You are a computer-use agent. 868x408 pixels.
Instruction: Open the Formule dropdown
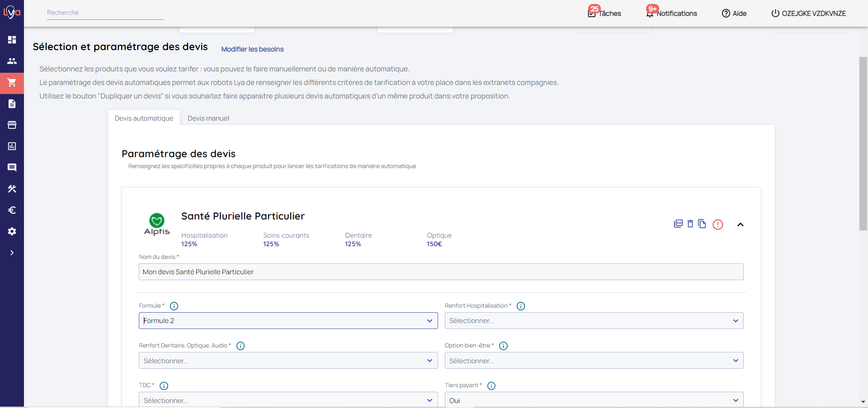pyautogui.click(x=288, y=321)
